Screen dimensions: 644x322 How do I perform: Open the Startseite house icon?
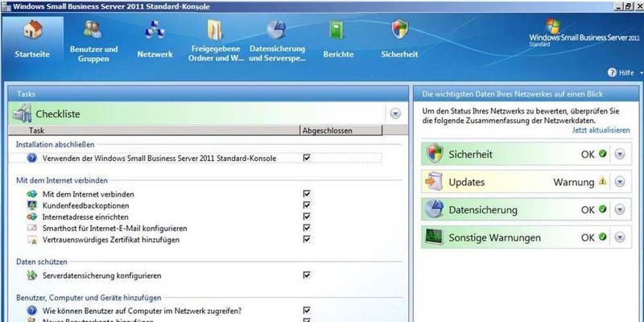click(33, 30)
